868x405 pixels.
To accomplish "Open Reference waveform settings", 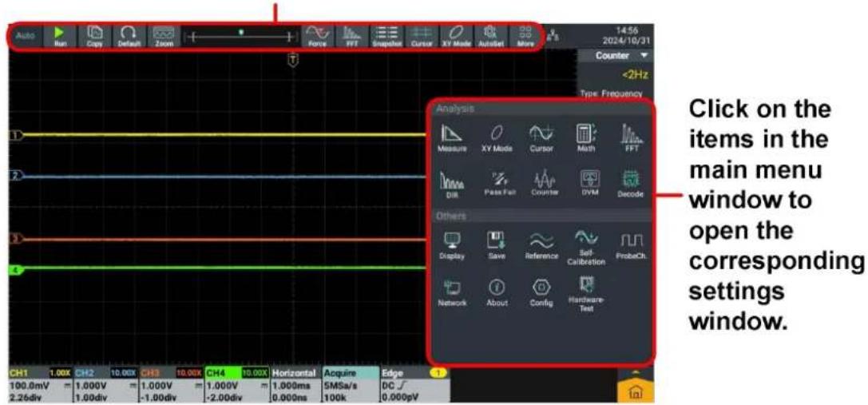I will click(541, 247).
